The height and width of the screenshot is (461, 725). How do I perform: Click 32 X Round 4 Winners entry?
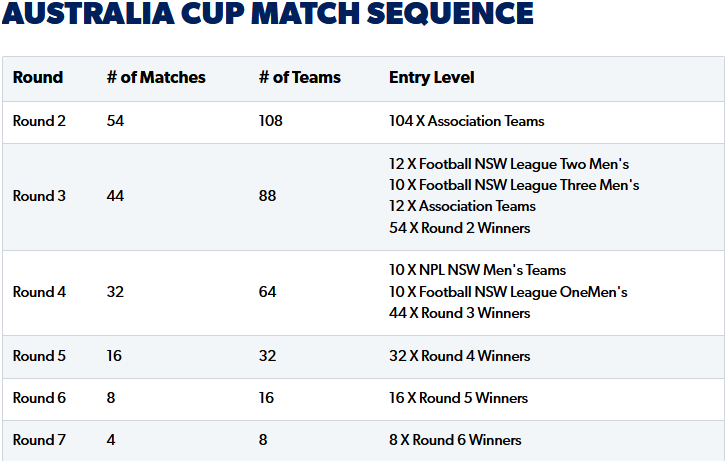[x=459, y=356]
